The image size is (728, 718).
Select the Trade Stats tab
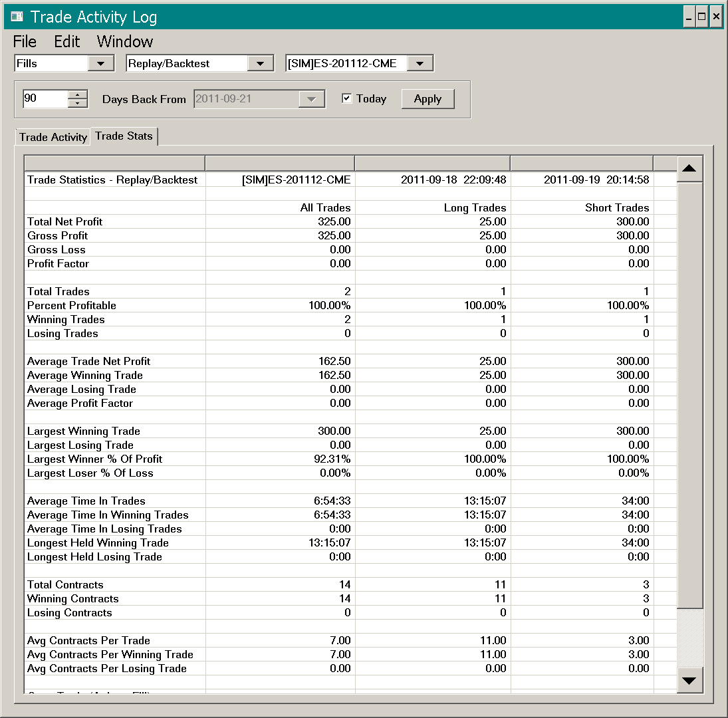(x=124, y=136)
